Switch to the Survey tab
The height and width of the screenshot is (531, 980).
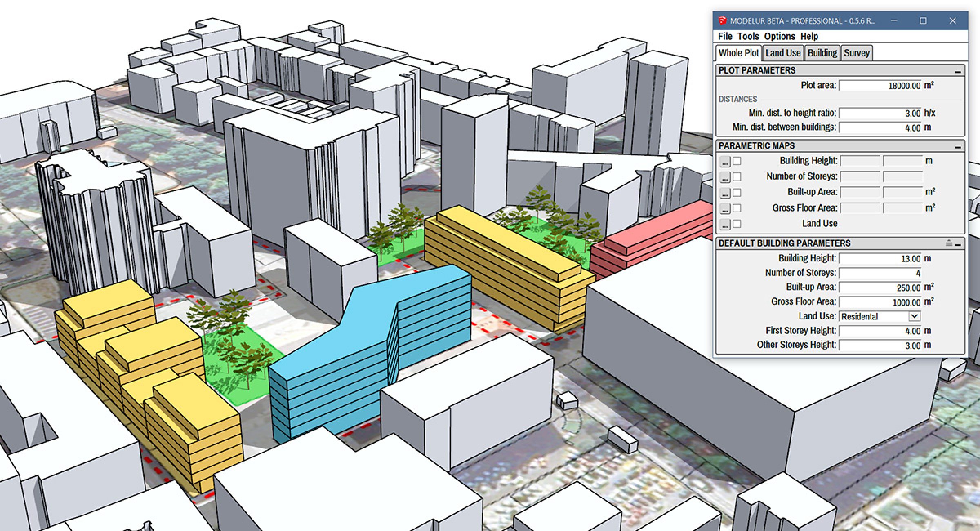click(x=856, y=53)
